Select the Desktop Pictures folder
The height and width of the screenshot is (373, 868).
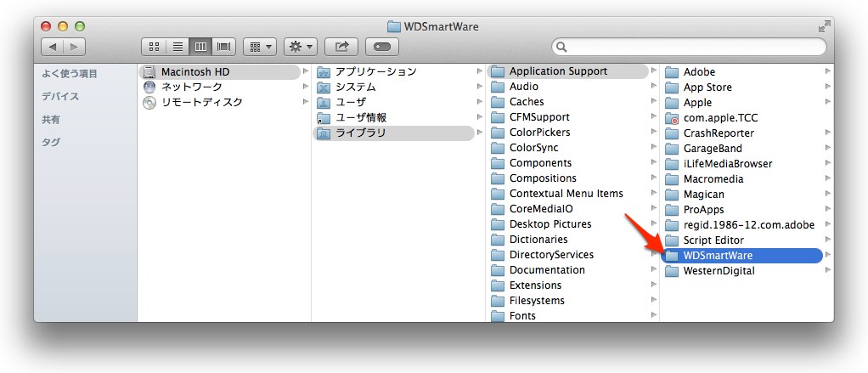(568, 224)
